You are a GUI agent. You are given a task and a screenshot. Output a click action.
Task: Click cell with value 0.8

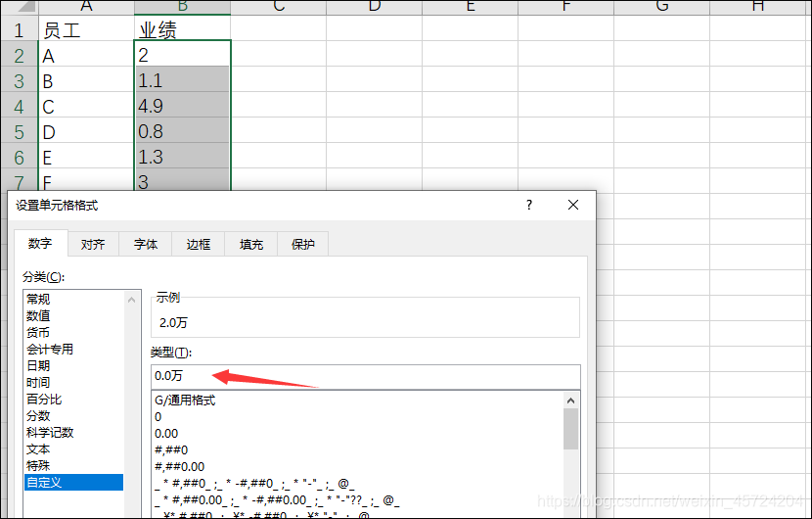pos(182,131)
